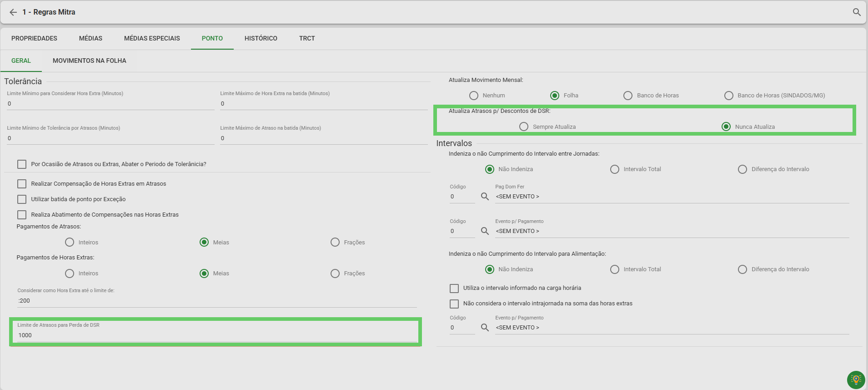Check Utiliza o intervalo informado na carga horária
868x390 pixels.
pyautogui.click(x=454, y=288)
